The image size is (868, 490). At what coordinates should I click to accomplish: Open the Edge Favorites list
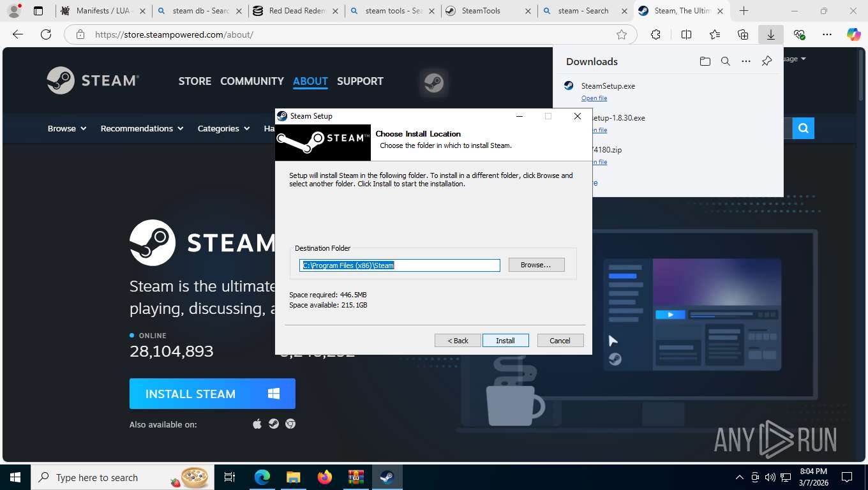(x=715, y=34)
